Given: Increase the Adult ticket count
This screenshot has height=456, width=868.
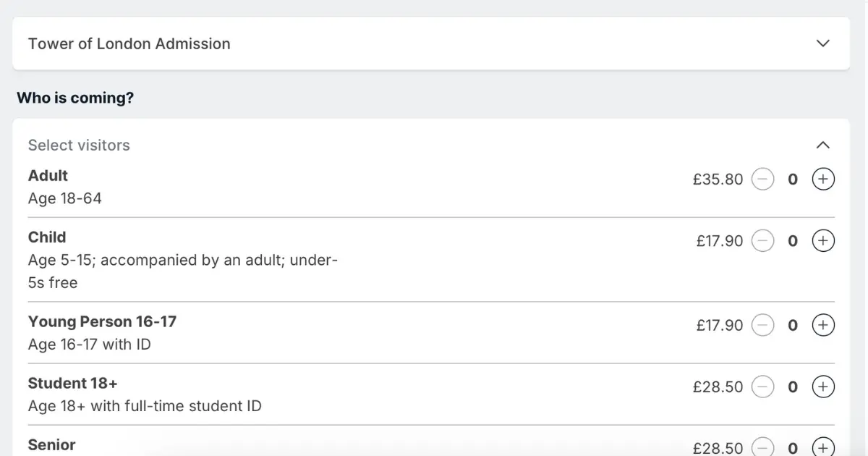Looking at the screenshot, I should click(823, 179).
